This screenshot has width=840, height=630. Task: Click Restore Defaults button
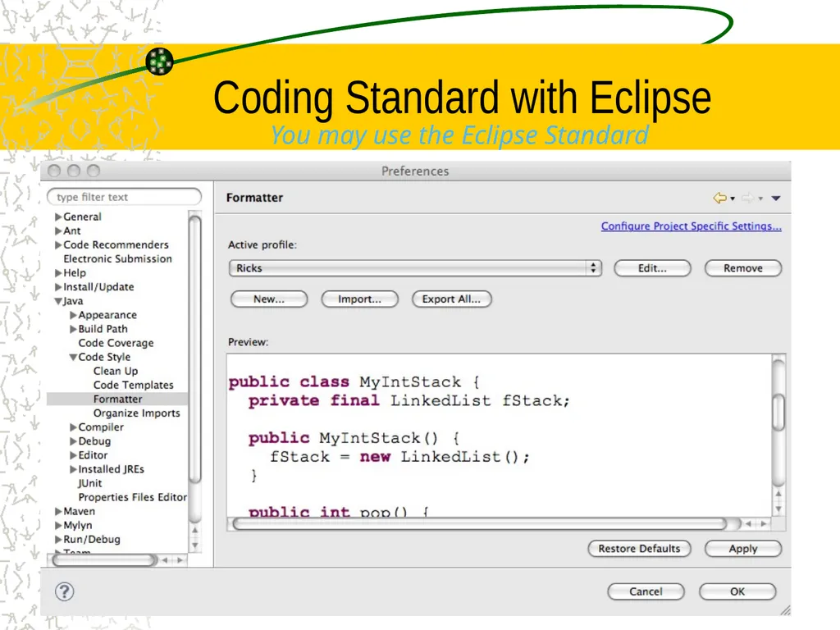click(639, 549)
